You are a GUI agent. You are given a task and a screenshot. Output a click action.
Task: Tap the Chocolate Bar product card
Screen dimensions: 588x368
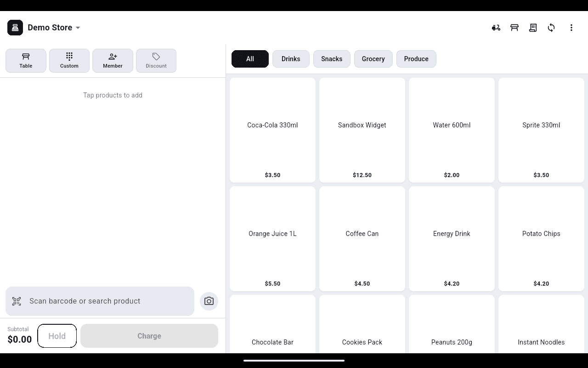pyautogui.click(x=272, y=324)
